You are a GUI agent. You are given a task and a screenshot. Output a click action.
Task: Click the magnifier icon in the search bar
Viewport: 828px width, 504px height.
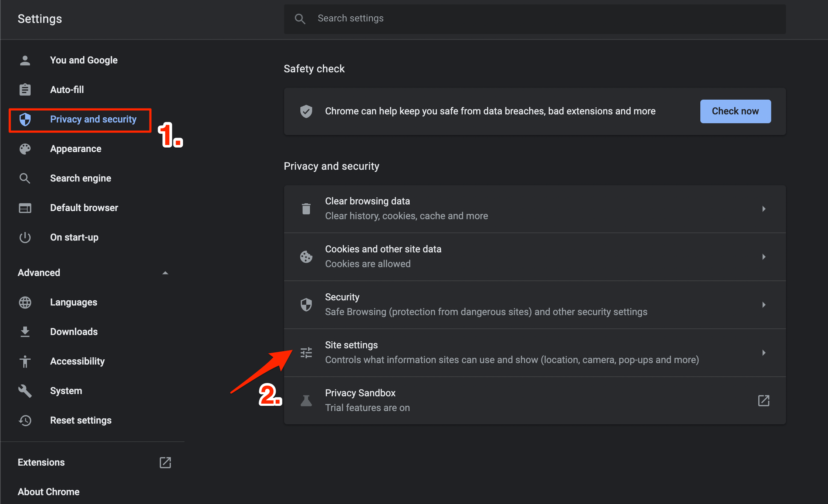pyautogui.click(x=300, y=18)
